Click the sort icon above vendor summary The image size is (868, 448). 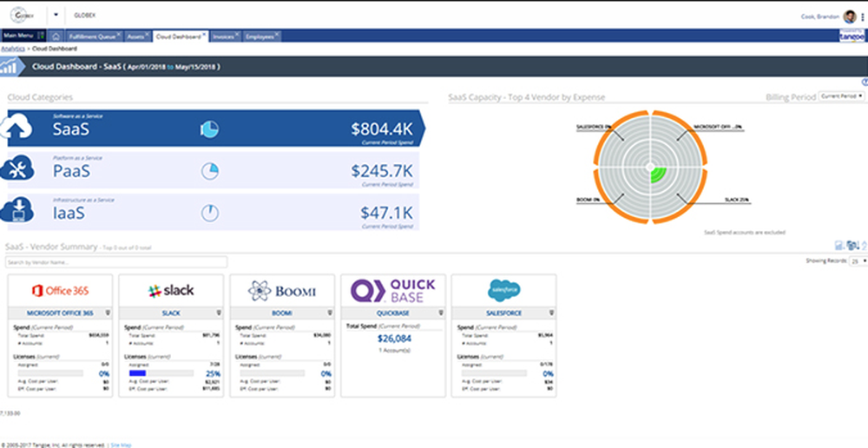[x=852, y=246]
